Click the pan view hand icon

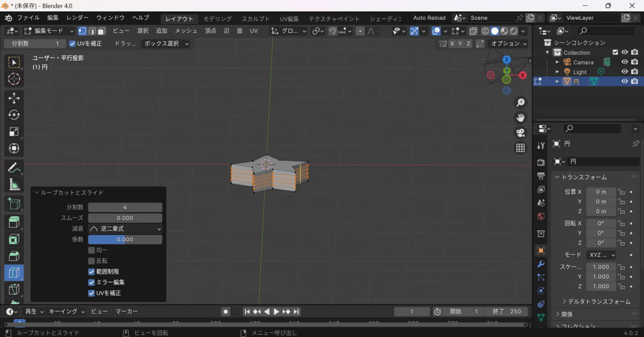(x=520, y=118)
